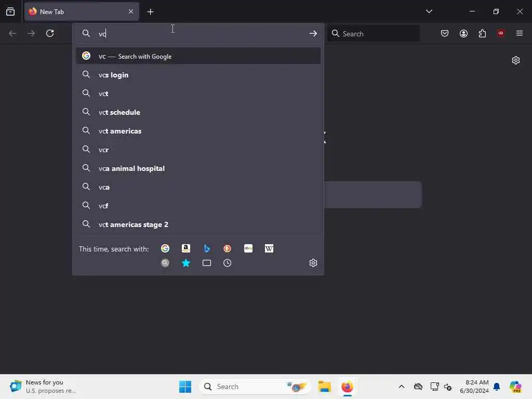Personalize New Tab gear icon
Screen dimensions: 532x399
point(516,60)
